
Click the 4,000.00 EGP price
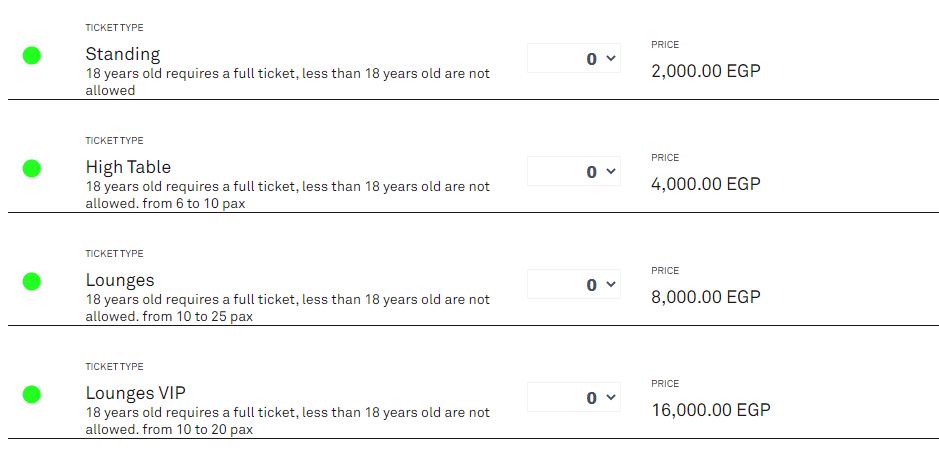coord(705,184)
